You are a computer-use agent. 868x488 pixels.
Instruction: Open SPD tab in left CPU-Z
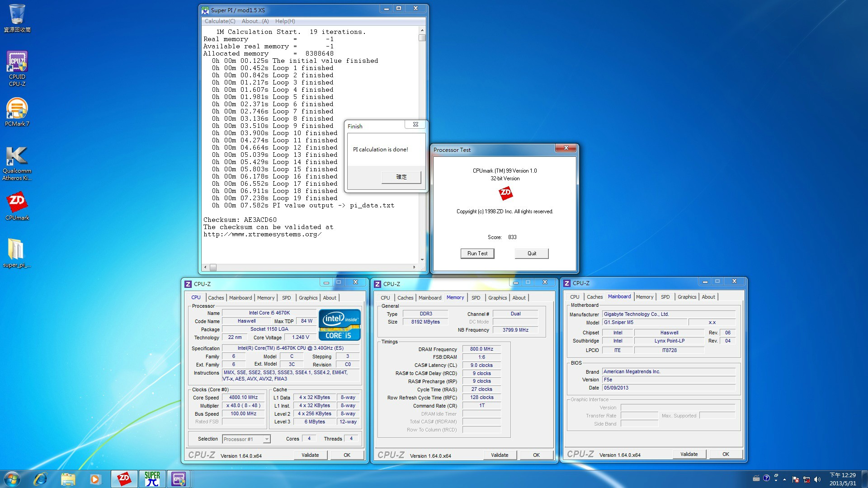[x=287, y=298]
